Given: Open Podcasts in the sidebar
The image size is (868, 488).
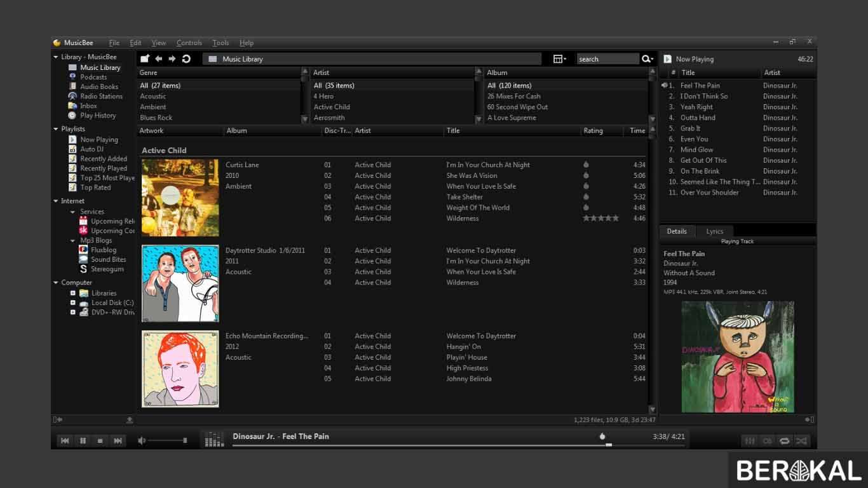Looking at the screenshot, I should [93, 77].
